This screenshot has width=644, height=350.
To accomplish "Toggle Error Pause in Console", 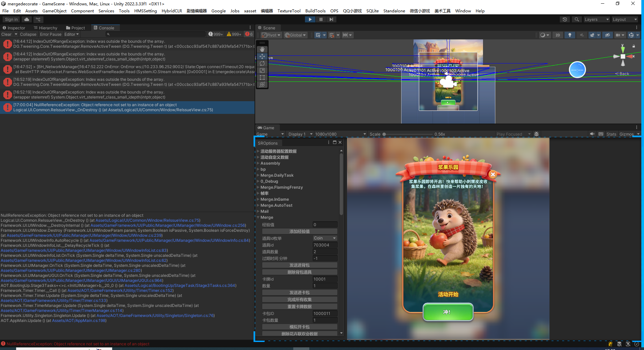I will (x=50, y=34).
